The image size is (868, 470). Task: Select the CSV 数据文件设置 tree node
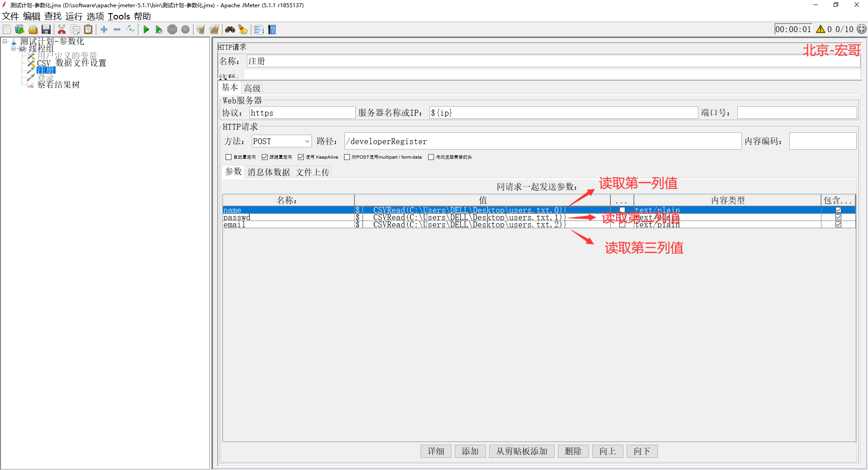point(71,63)
